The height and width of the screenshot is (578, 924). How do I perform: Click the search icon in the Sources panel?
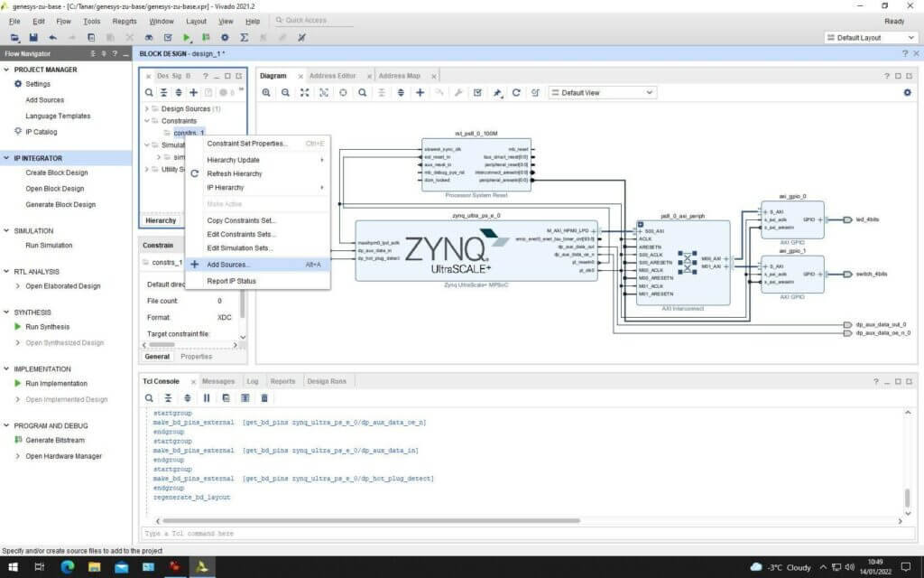pyautogui.click(x=150, y=92)
